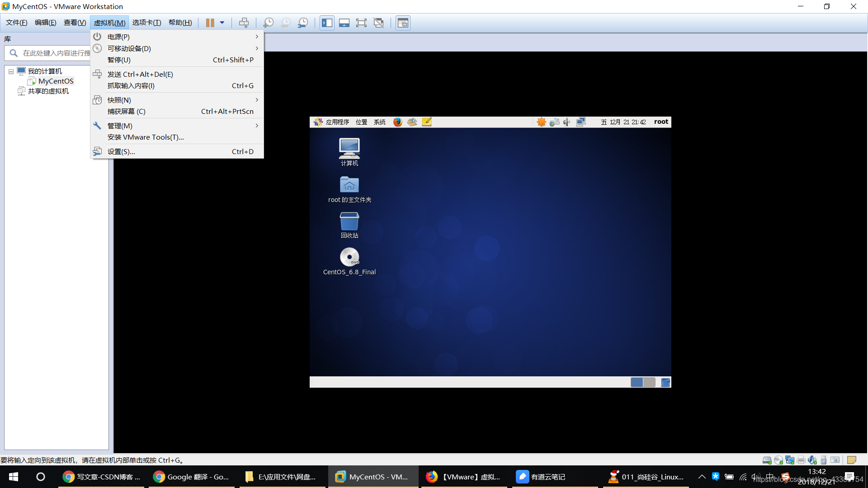This screenshot has width=868, height=488.
Task: Open the snapshot manager toolbar icon
Action: (x=303, y=23)
